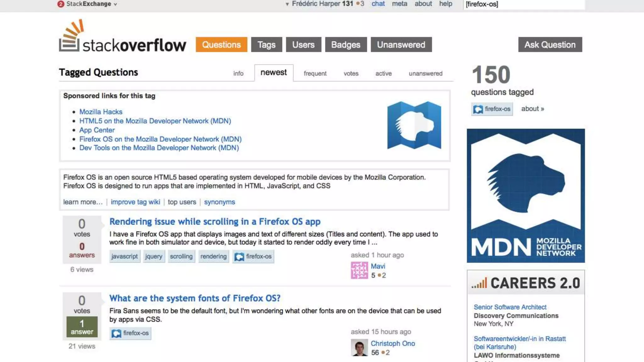Open the Tags navigation button
Screen dimensions: 644x362
pos(266,45)
